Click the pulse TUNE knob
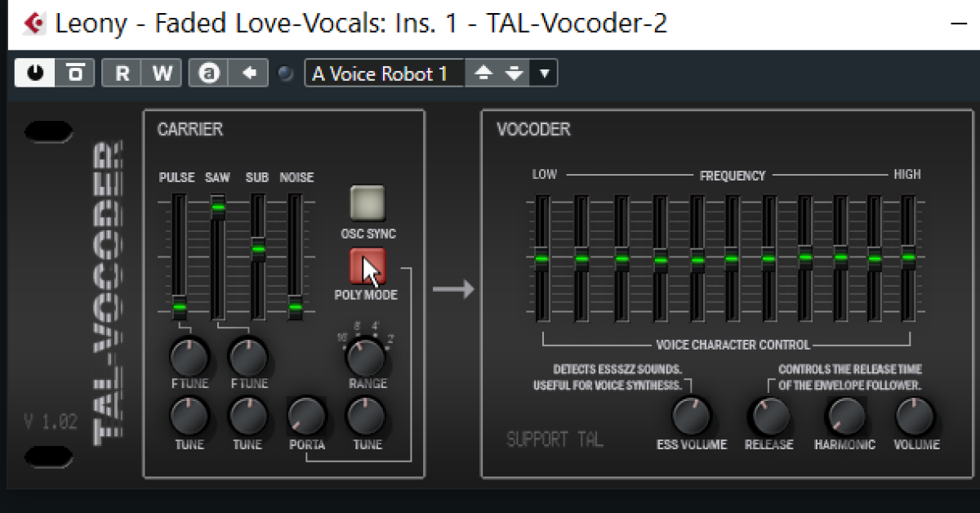Image resolution: width=980 pixels, height=513 pixels. tap(189, 417)
